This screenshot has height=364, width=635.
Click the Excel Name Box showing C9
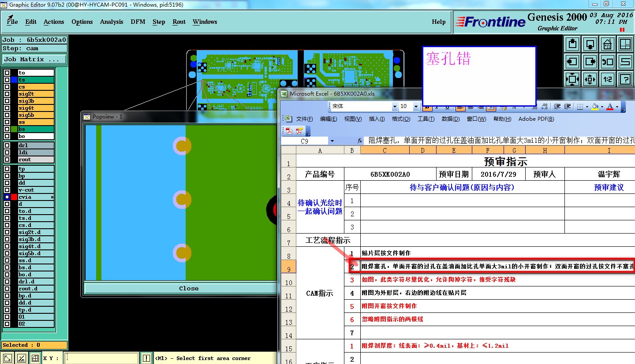click(305, 141)
